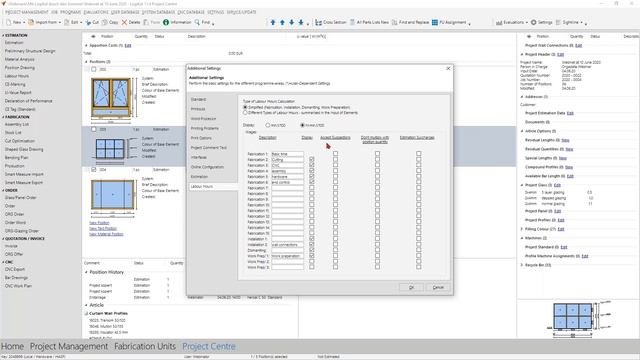The image size is (640, 360).
Task: Click Edit link next to Project Glass
Action: click(558, 185)
